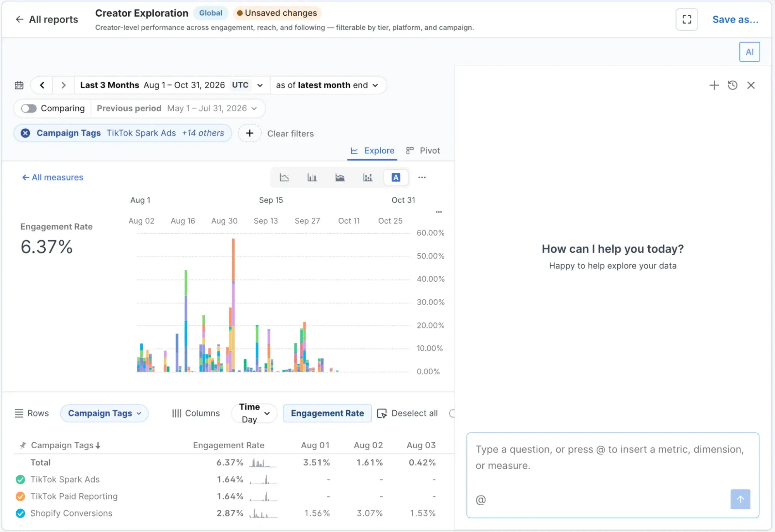The image size is (775, 532).
Task: Click Aug 03 column header
Action: 421,446
